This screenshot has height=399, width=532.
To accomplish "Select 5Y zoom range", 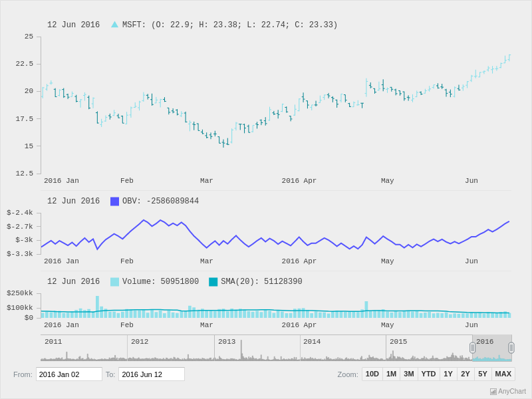I will [x=483, y=374].
